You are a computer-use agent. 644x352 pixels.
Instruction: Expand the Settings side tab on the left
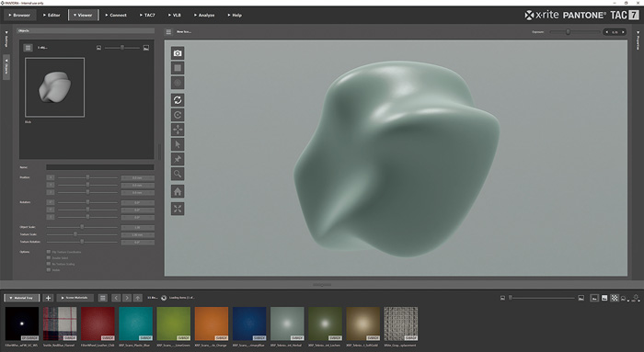point(6,39)
